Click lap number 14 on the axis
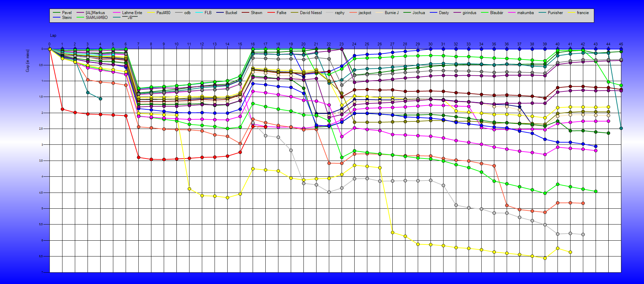644x284 pixels. (x=227, y=44)
